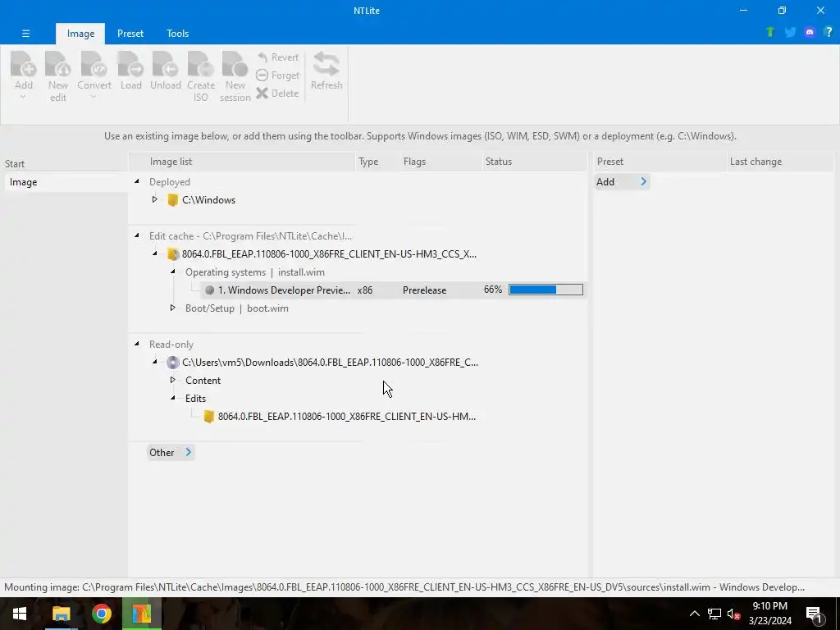840x630 pixels.
Task: Expand the Content node
Action: 172,381
